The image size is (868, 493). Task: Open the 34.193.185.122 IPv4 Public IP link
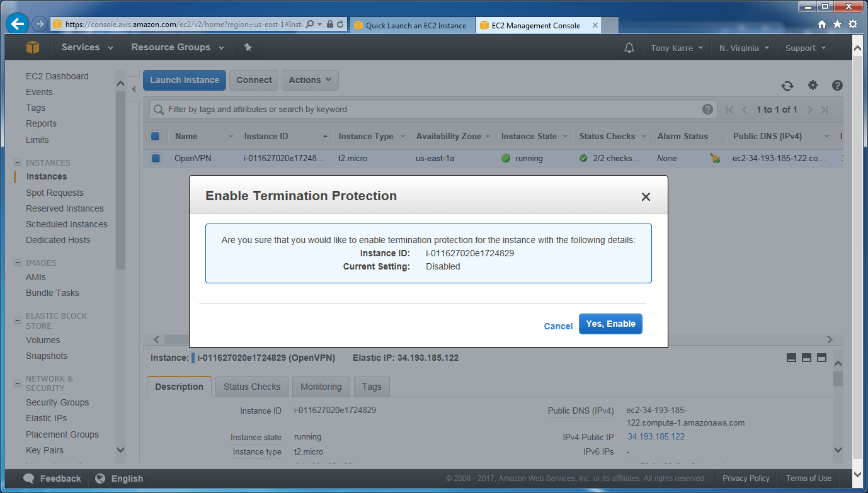pyautogui.click(x=656, y=436)
